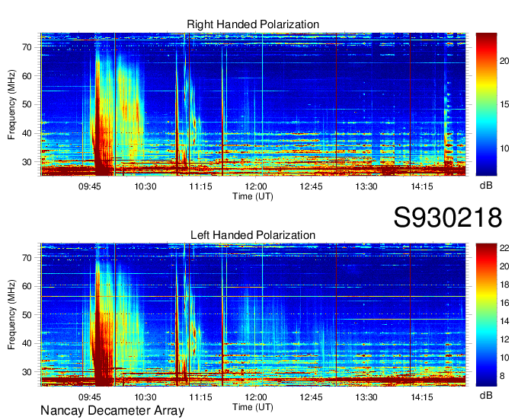Image resolution: width=518 pixels, height=420 pixels.
Task: Click the 50 MHz tick label on top plot
Action: (x=27, y=104)
